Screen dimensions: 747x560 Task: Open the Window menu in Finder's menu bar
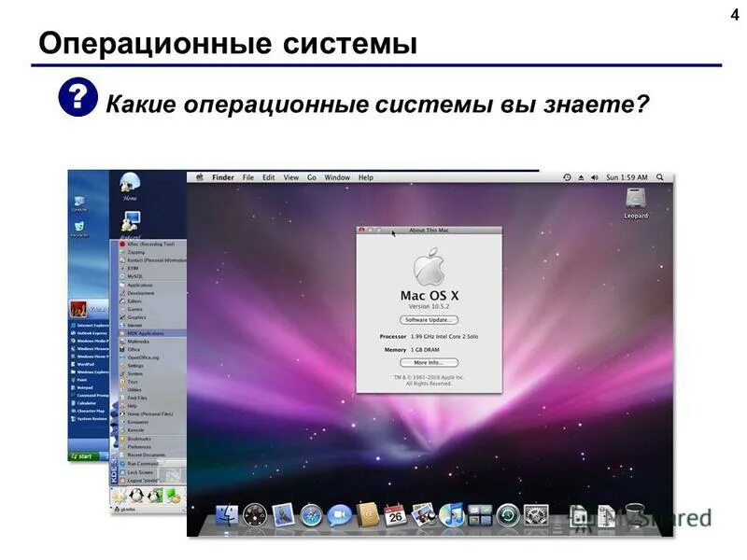click(x=337, y=177)
